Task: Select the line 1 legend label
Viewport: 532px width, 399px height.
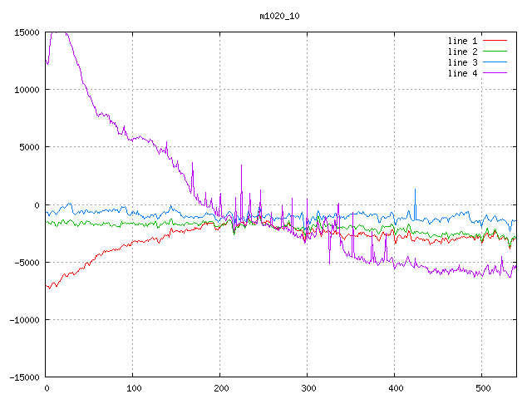Action: [463, 40]
